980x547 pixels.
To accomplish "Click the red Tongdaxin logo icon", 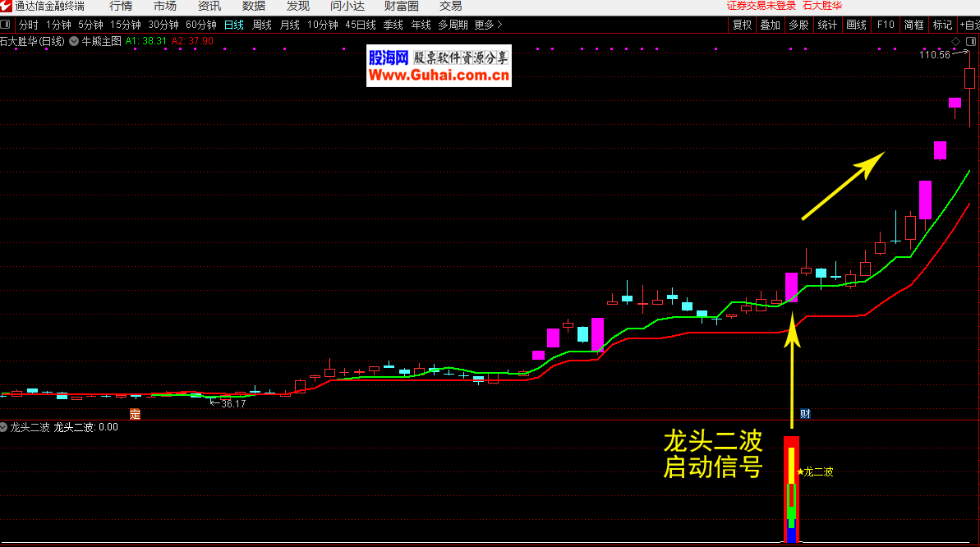I will pos(7,6).
